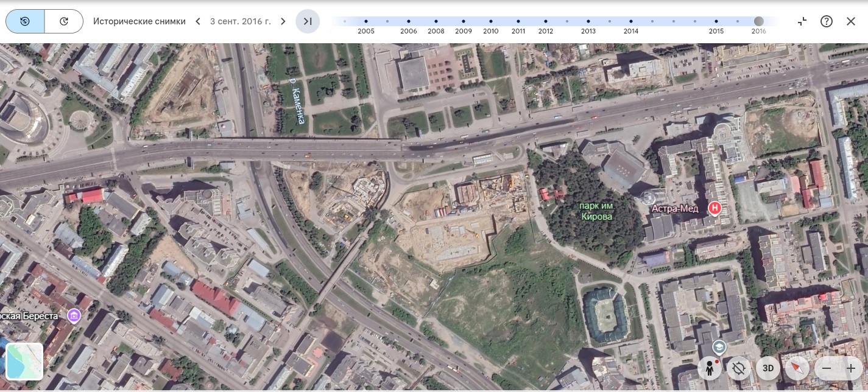Switch to the timelapse mode button
The image size is (868, 392).
point(64,21)
